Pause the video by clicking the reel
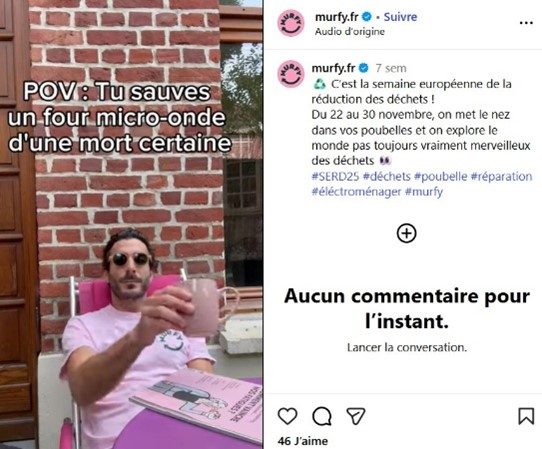Screen dimensions: 542x449 click(131, 225)
